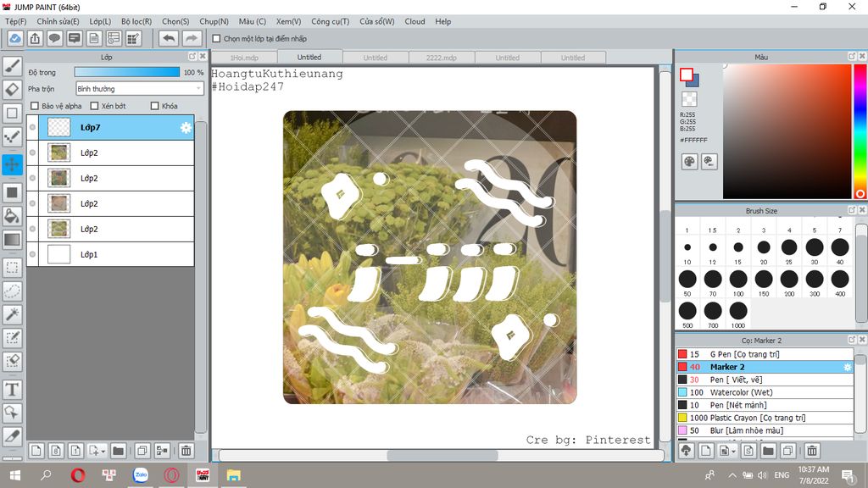The image size is (868, 488).
Task: Select Blur [Làm nhòe màu] brush
Action: [x=765, y=430]
